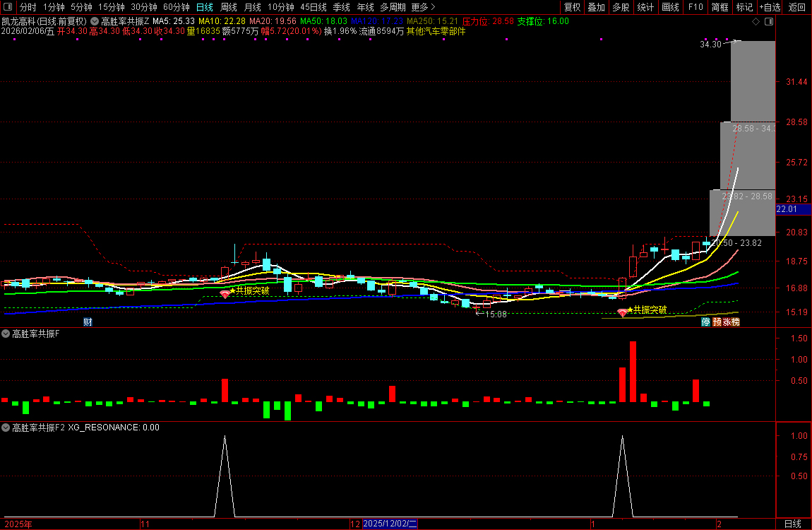Click the diamond icon at chart top-right
Image resolution: width=812 pixels, height=530 pixels.
coord(756,22)
